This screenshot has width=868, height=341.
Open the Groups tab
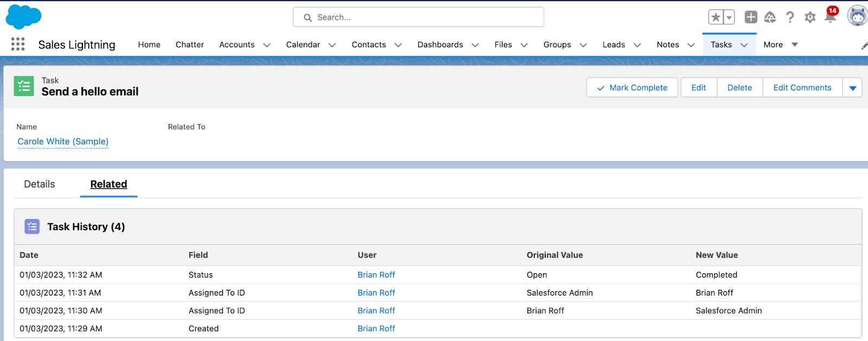click(557, 44)
